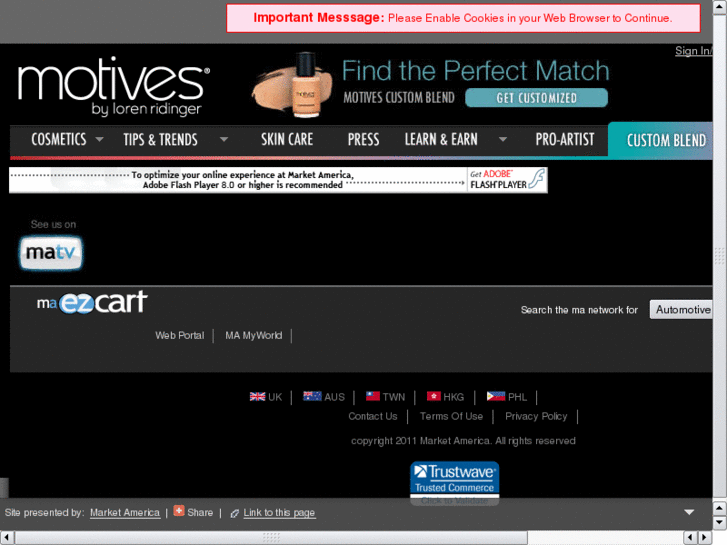This screenshot has width=727, height=545.
Task: Open the Privacy Policy link
Action: point(536,416)
